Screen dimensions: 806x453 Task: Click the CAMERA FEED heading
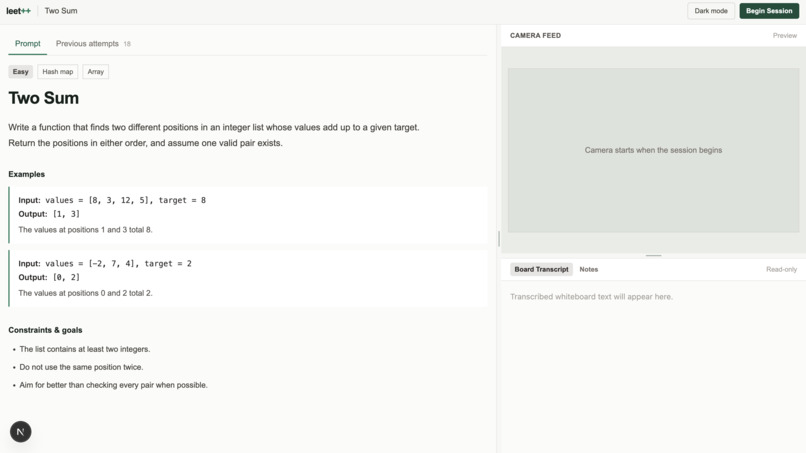point(535,35)
